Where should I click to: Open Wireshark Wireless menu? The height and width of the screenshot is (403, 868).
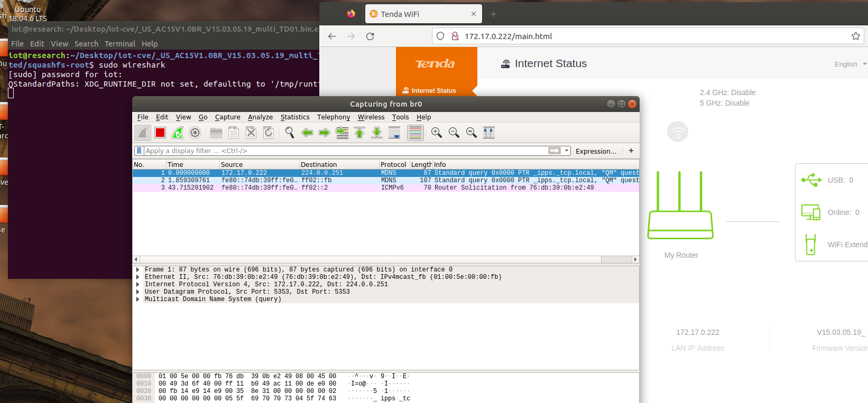click(371, 117)
